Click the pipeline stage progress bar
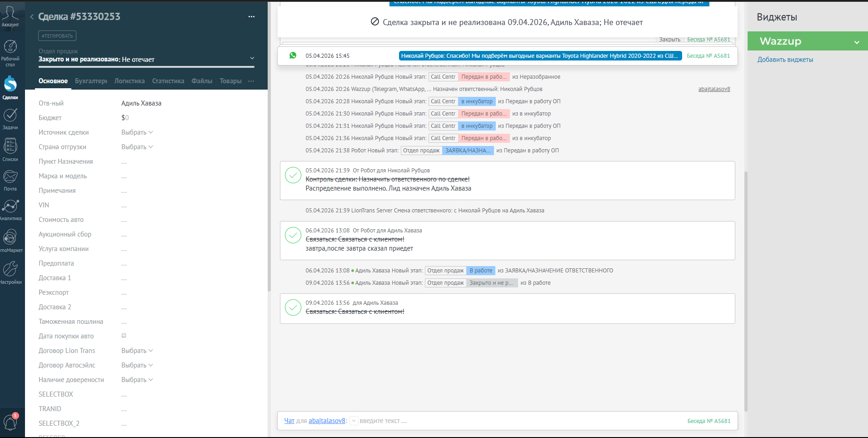 (146, 67)
